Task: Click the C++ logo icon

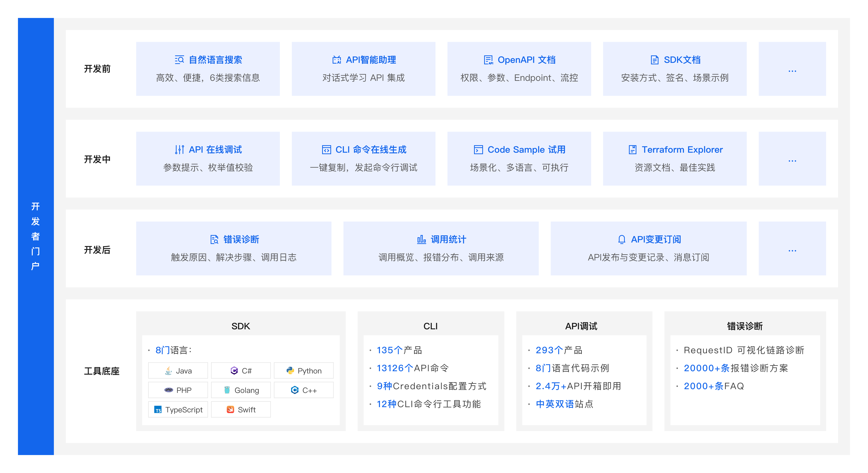Action: pos(295,390)
